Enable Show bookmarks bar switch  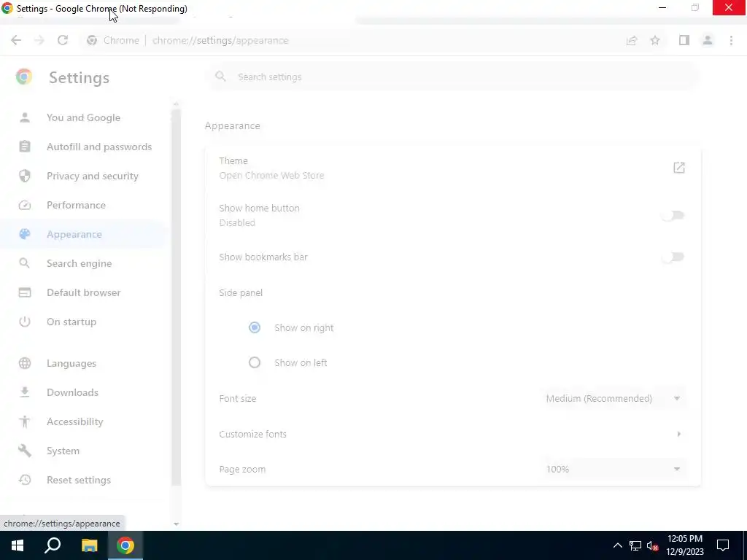click(x=673, y=257)
